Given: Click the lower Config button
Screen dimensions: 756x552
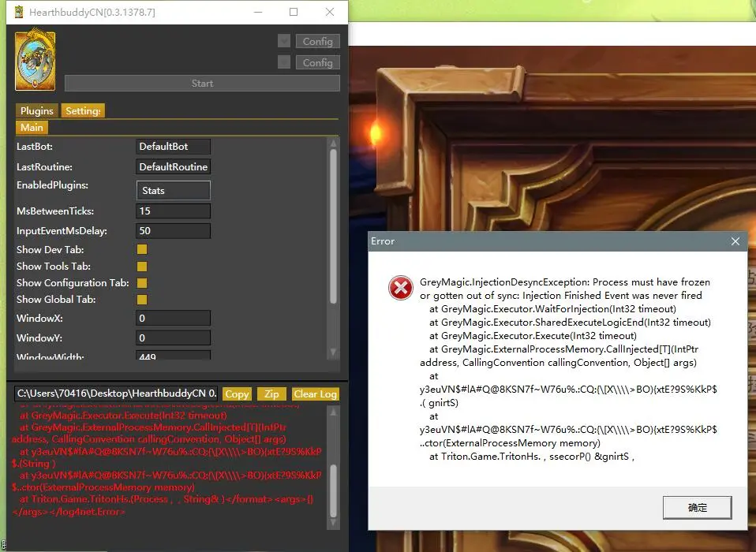Looking at the screenshot, I should click(318, 62).
